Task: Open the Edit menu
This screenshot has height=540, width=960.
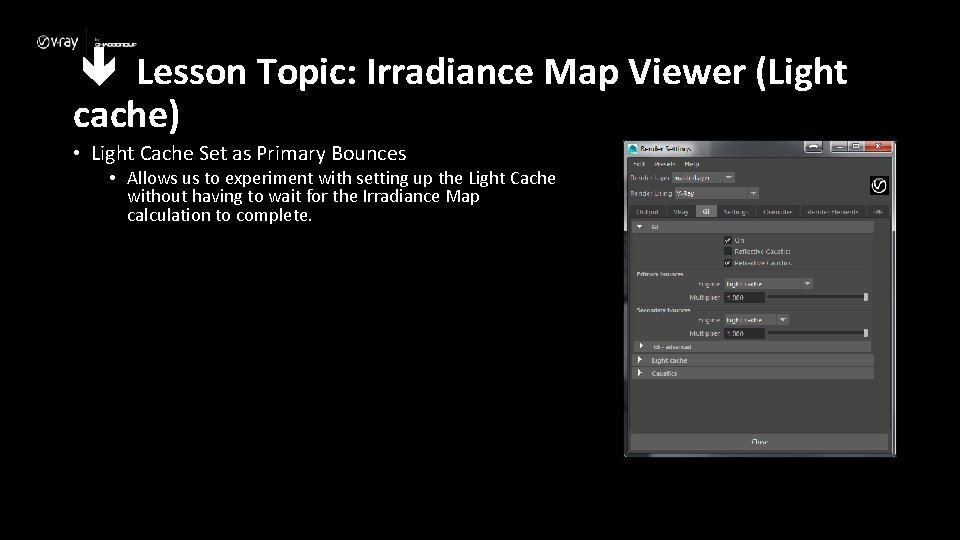Action: 639,164
